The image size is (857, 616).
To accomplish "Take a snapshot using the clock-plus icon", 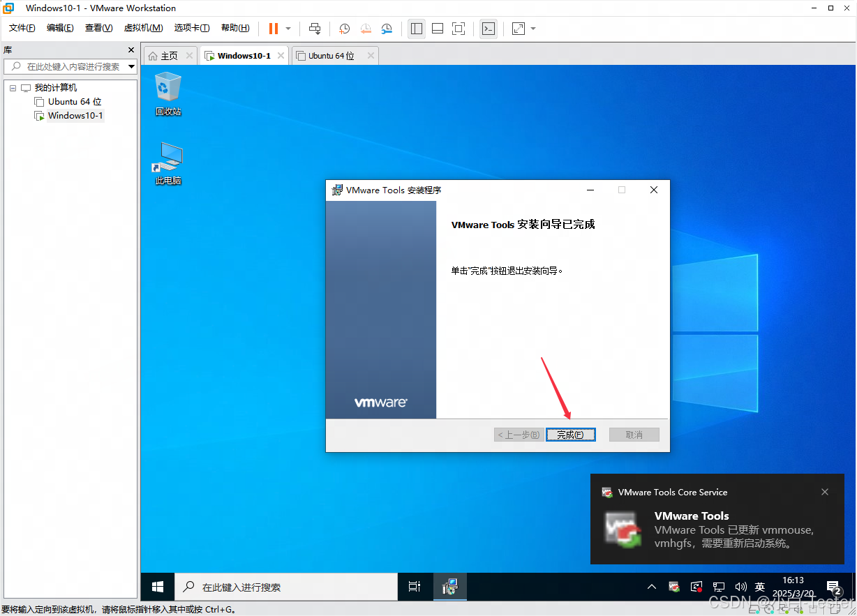I will [x=345, y=29].
